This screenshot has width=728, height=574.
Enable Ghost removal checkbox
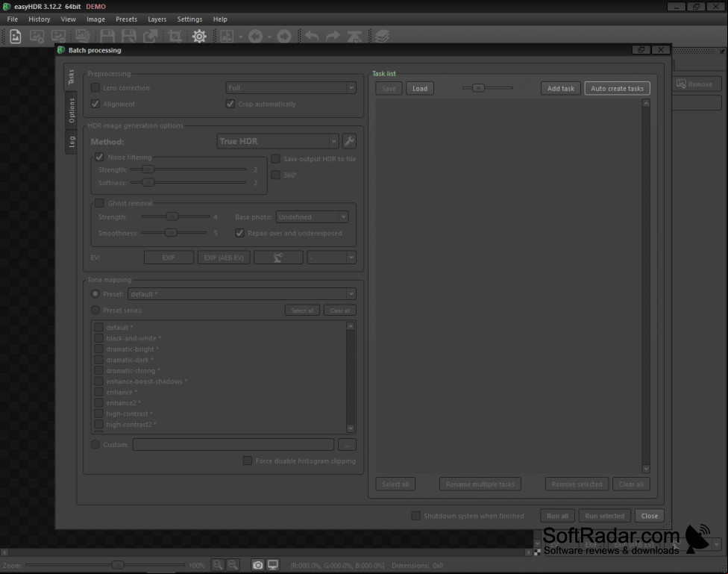(99, 203)
